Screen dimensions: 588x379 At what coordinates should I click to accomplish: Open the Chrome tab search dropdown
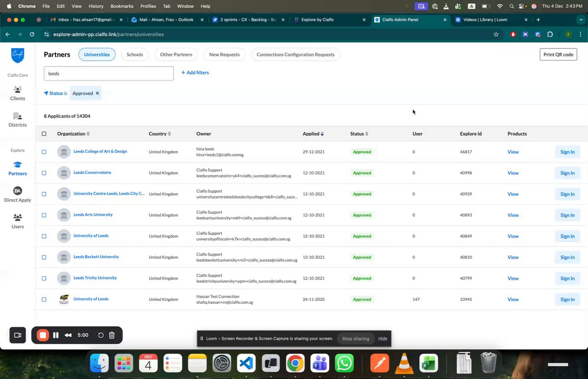581,20
